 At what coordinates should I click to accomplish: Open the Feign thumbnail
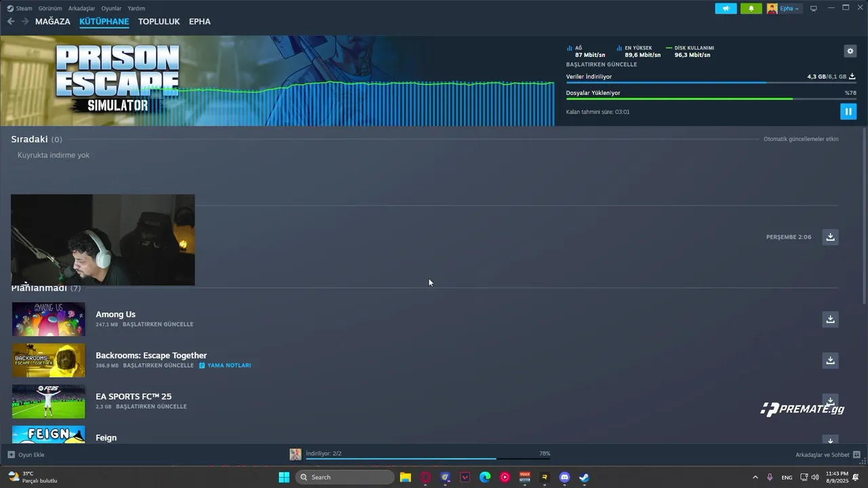coord(49,434)
